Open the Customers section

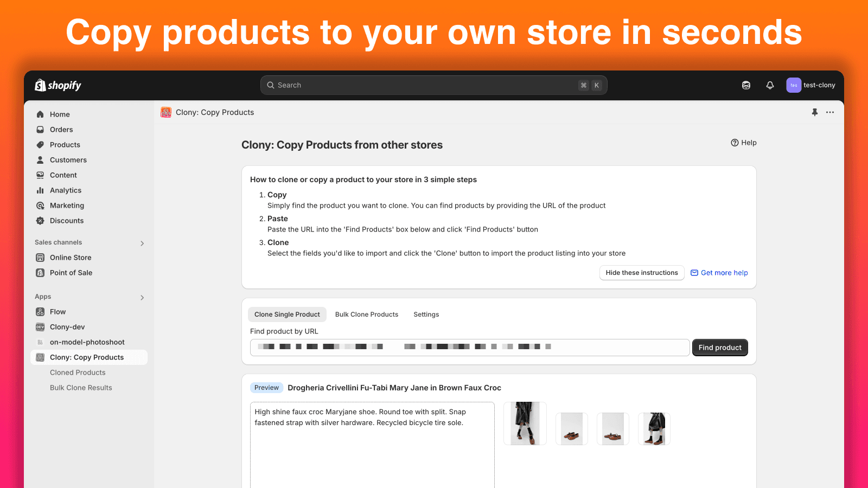pos(68,159)
